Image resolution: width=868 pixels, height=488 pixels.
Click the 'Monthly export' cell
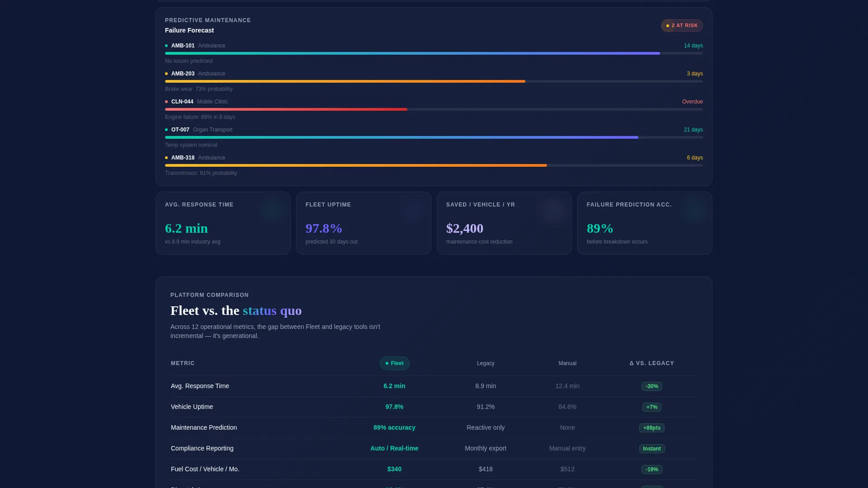click(x=486, y=448)
